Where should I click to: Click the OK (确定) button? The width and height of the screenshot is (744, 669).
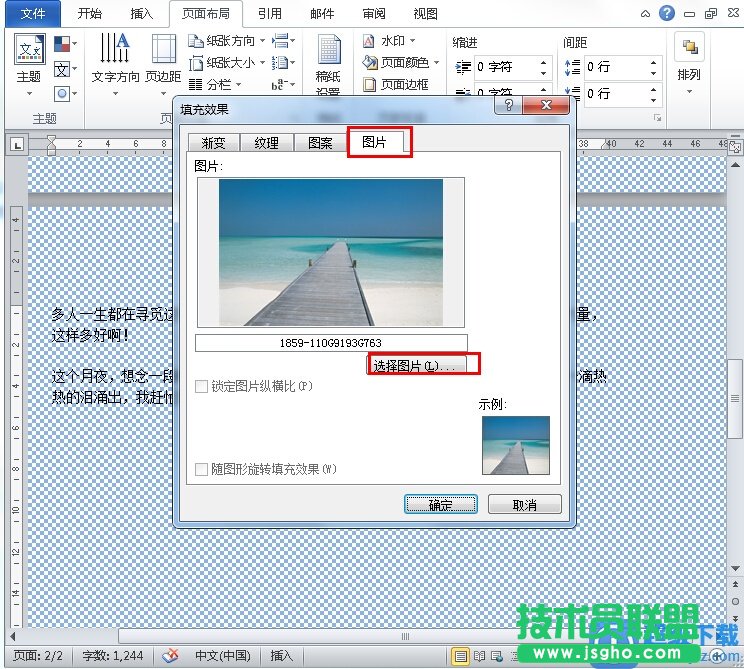tap(440, 505)
